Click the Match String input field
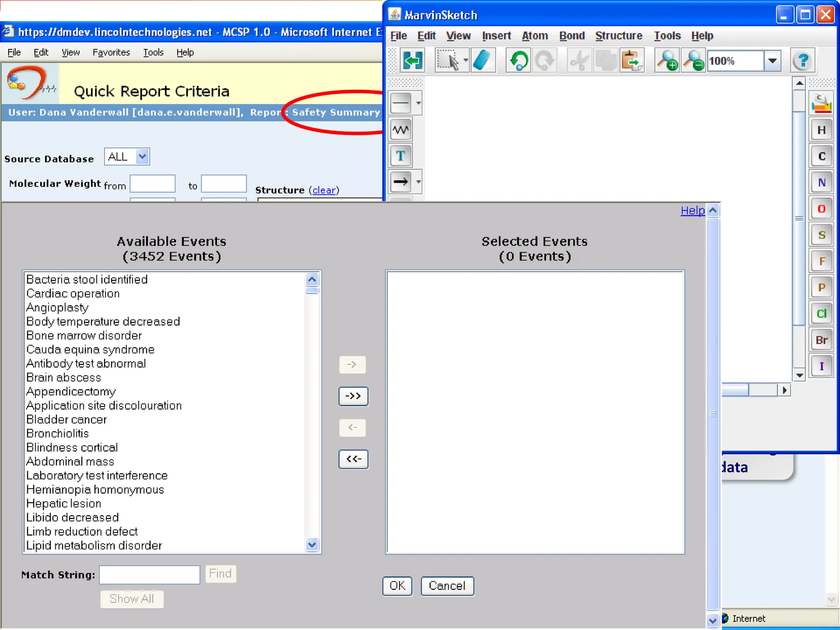 (150, 574)
